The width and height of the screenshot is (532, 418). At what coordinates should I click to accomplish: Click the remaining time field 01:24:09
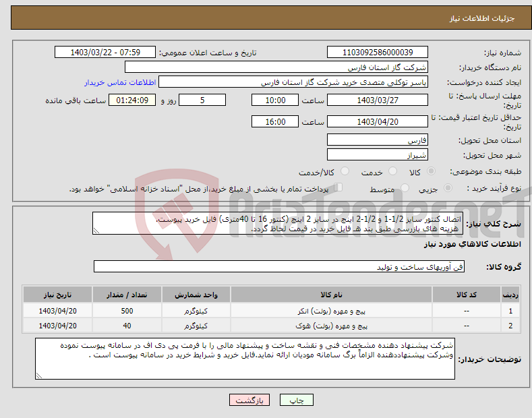(x=132, y=100)
